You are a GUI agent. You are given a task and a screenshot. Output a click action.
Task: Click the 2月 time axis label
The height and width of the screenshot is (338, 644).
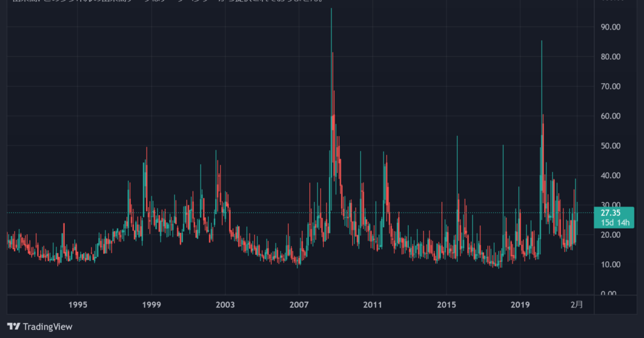pos(577,305)
